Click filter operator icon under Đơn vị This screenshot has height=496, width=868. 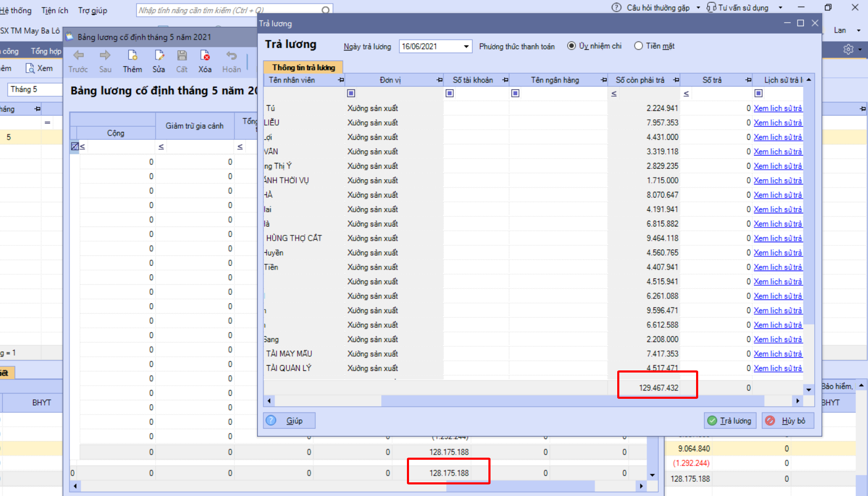tap(351, 93)
